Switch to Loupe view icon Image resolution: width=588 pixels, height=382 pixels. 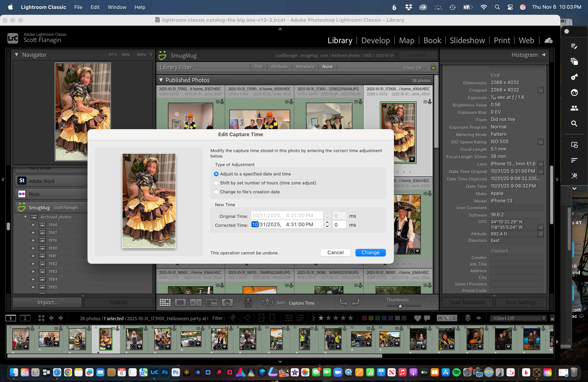[x=180, y=302]
